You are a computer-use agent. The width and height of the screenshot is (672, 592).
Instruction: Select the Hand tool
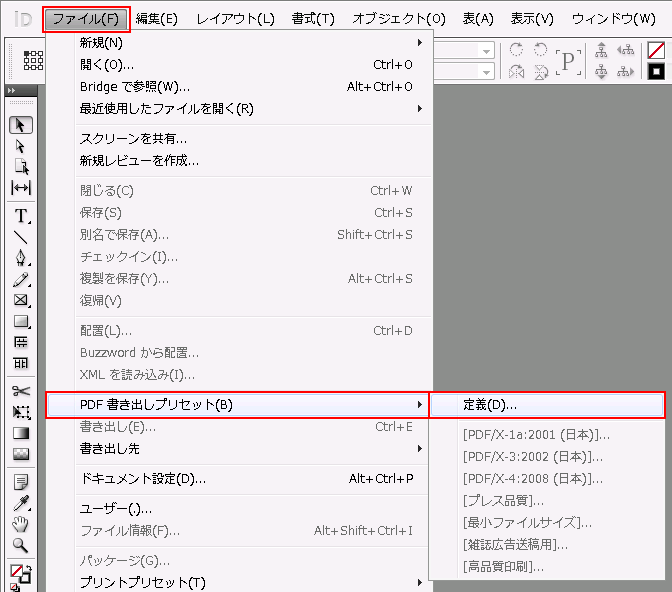[x=21, y=524]
